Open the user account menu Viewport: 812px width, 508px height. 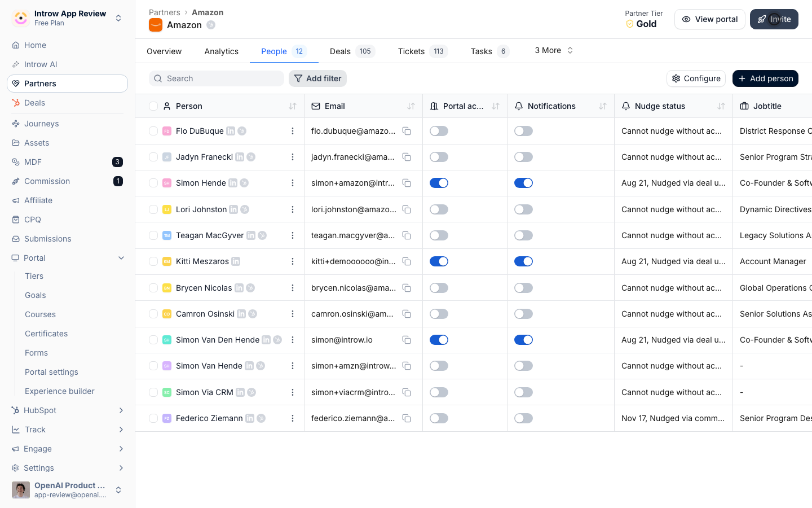68,490
